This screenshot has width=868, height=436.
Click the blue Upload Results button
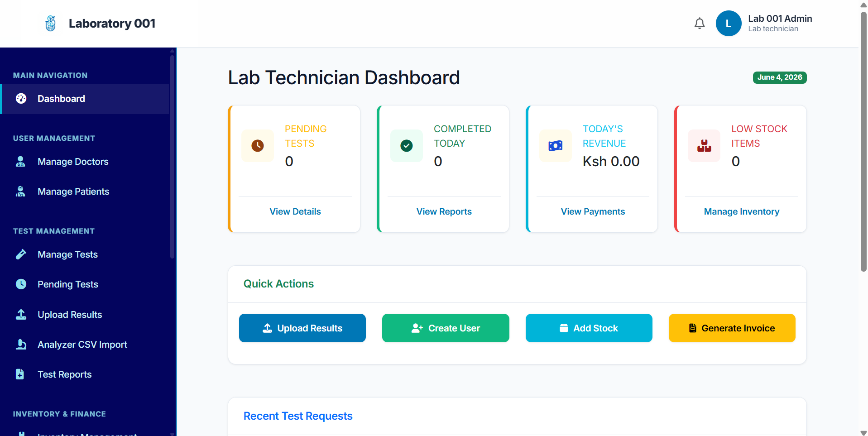point(302,328)
